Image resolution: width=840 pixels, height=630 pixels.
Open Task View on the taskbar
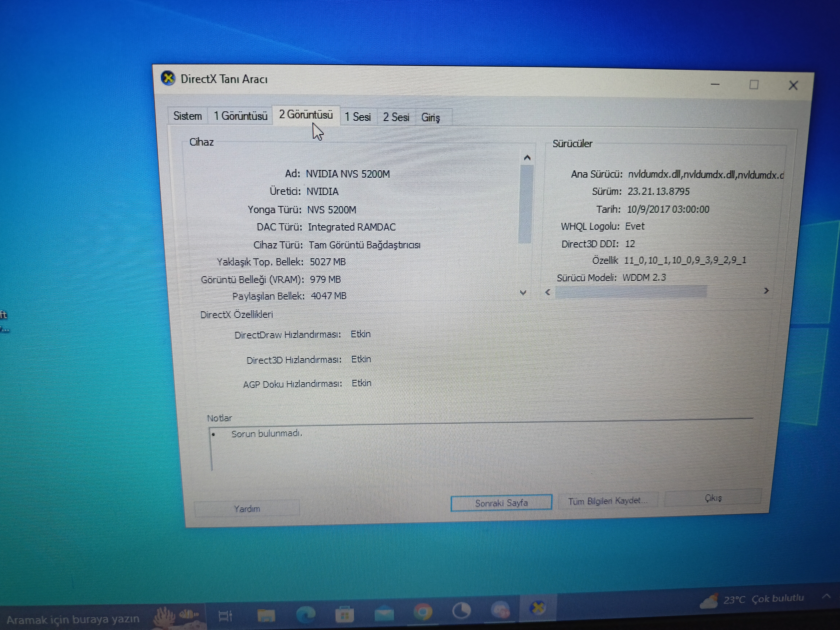click(226, 616)
